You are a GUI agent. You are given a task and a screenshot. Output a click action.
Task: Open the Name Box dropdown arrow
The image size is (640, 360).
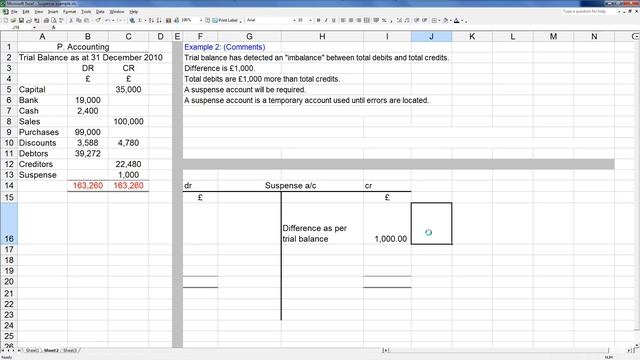tap(34, 27)
